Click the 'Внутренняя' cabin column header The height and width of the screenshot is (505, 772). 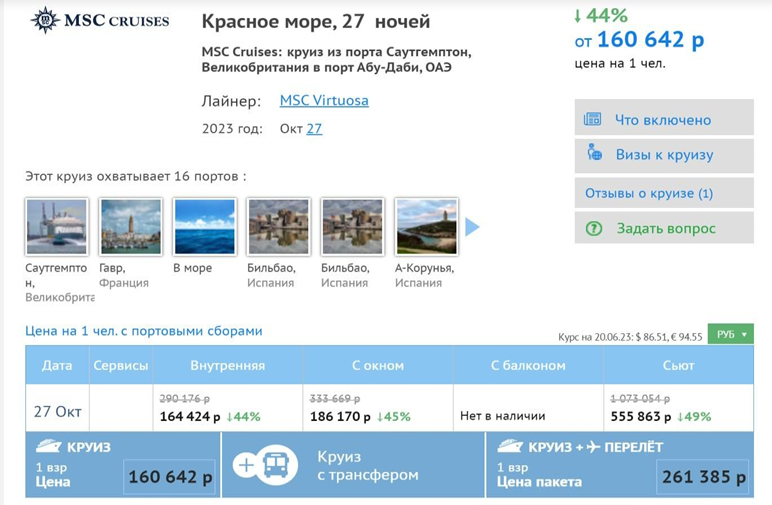227,365
